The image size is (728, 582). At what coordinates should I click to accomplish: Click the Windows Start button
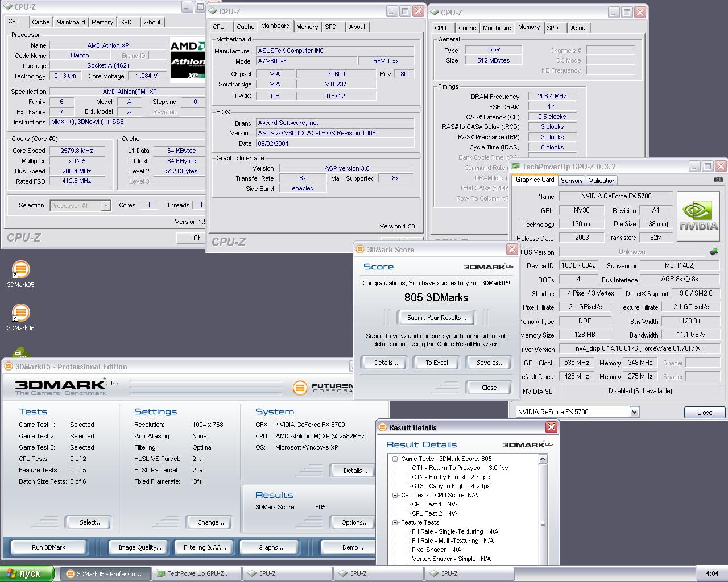pyautogui.click(x=27, y=573)
